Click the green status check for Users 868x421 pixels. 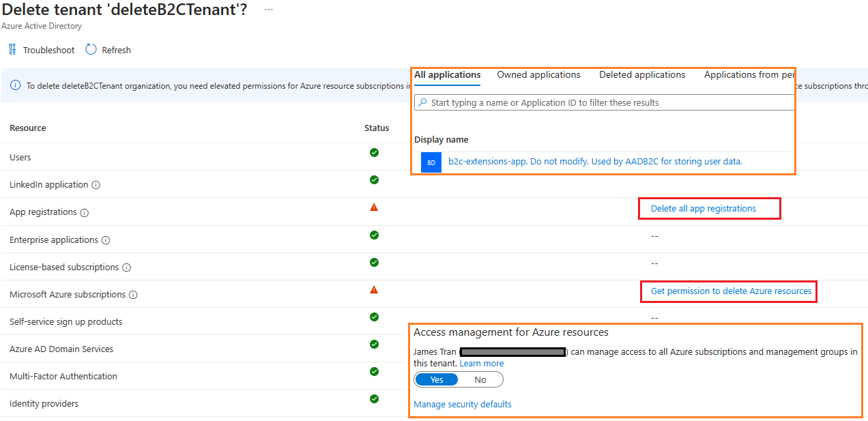click(374, 152)
